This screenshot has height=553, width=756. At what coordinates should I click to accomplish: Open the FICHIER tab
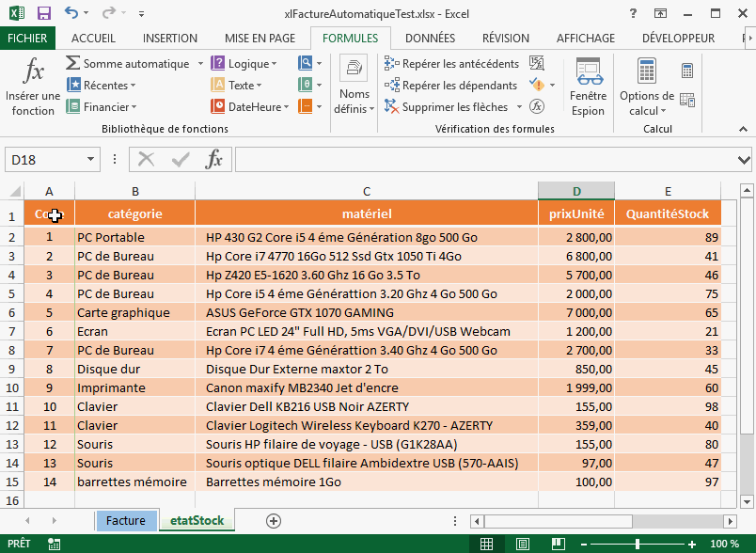pyautogui.click(x=27, y=38)
